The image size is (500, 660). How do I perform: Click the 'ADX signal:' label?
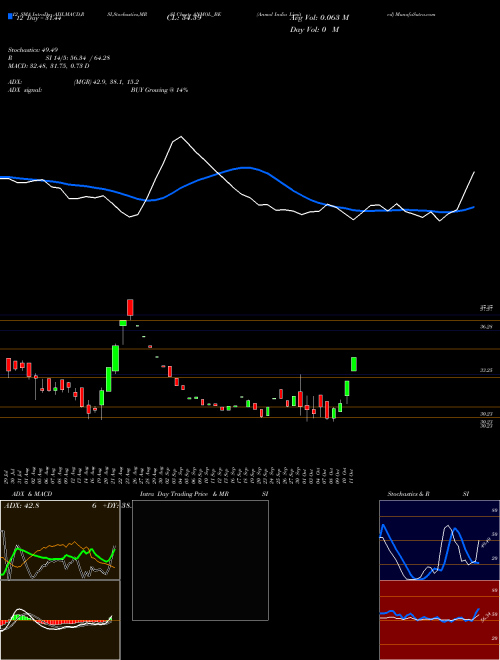(x=24, y=90)
